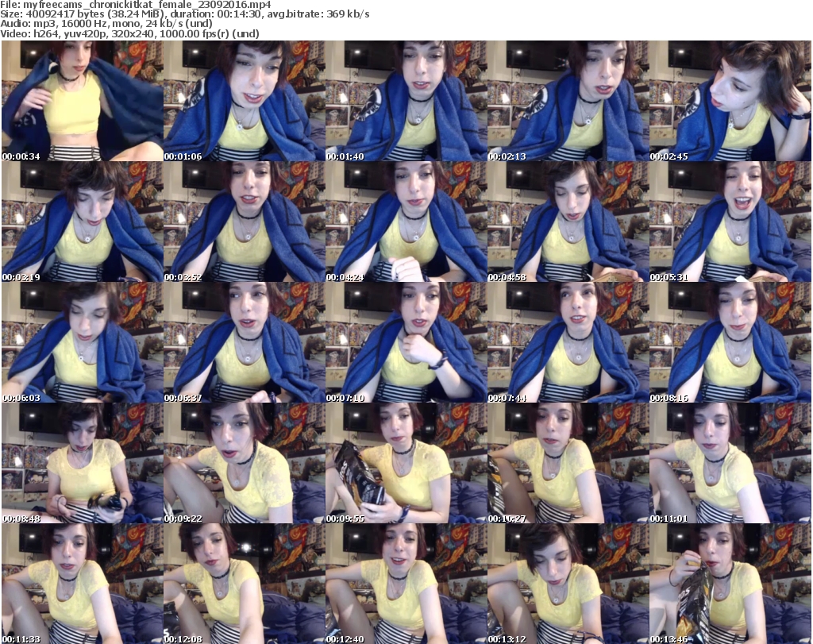The image size is (813, 644).
Task: Open the frame at 00:01:40
Action: (406, 101)
